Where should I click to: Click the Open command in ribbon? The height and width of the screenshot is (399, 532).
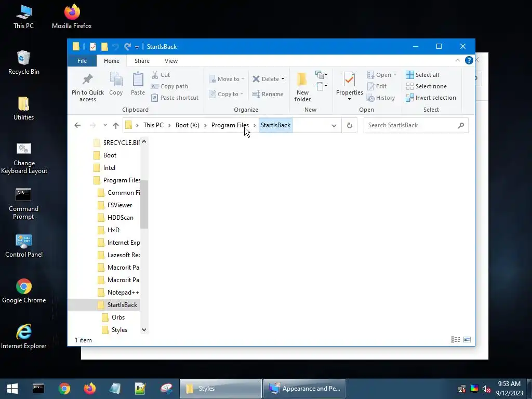click(382, 75)
